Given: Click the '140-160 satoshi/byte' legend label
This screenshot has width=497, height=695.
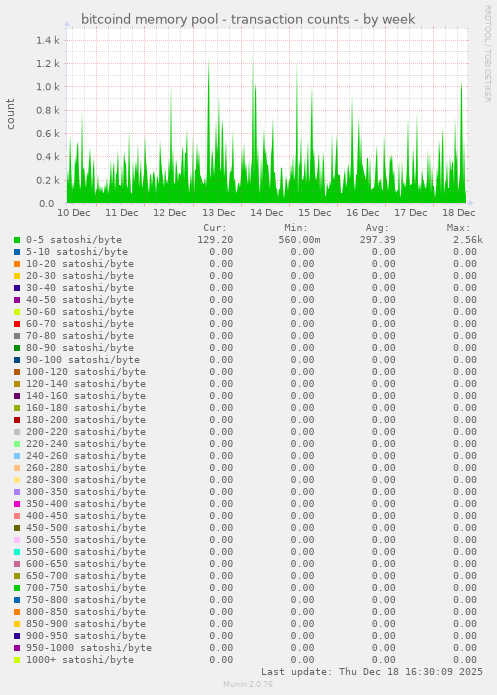Looking at the screenshot, I should pyautogui.click(x=86, y=396).
